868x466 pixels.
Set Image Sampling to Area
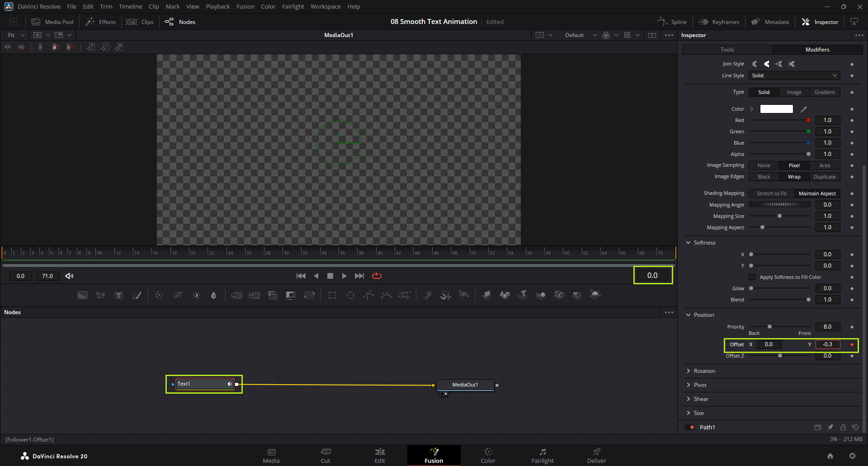[x=824, y=165]
